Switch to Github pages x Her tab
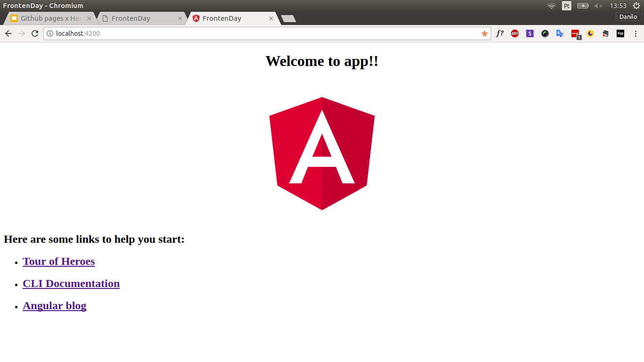Screen dimensions: 644x362 50,18
